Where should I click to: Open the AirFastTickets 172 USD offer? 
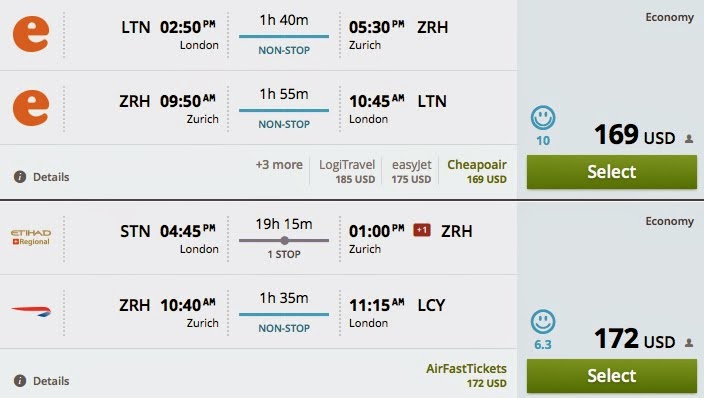[466, 376]
